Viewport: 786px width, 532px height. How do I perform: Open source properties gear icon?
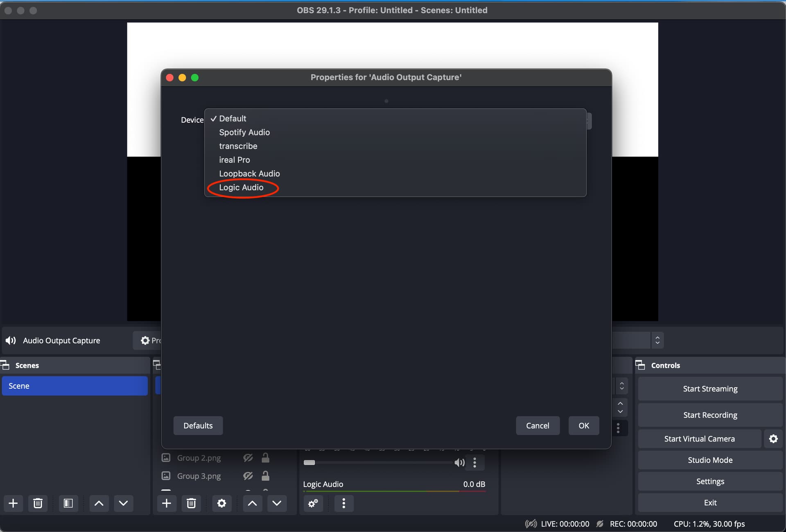[x=221, y=503]
